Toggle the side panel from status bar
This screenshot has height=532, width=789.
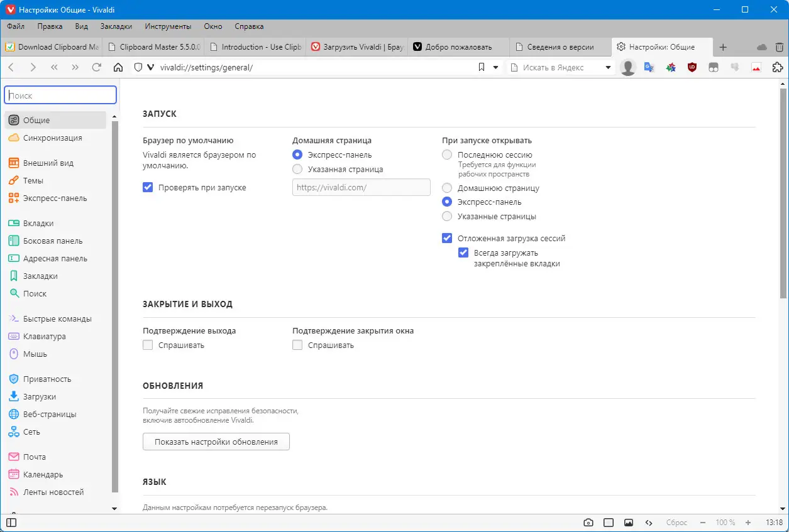coord(11,523)
